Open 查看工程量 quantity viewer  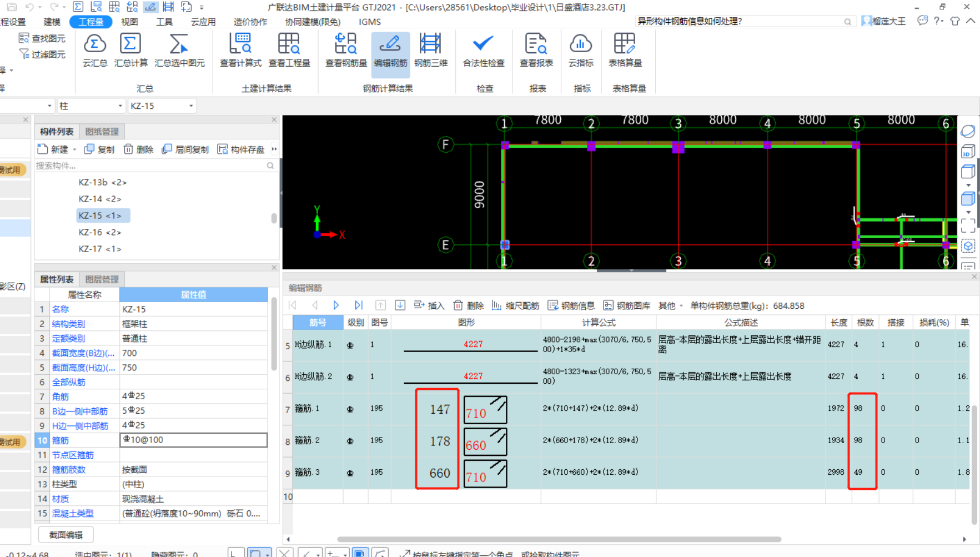pos(289,50)
